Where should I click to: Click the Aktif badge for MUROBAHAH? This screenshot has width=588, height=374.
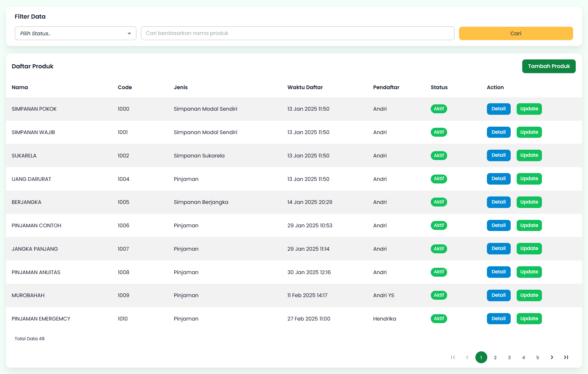[439, 295]
